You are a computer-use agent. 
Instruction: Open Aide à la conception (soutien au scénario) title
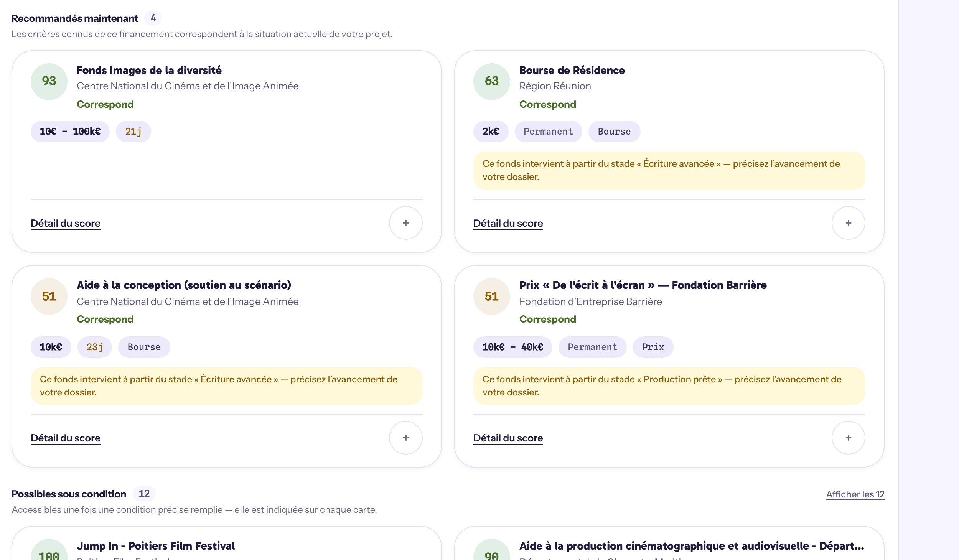184,285
